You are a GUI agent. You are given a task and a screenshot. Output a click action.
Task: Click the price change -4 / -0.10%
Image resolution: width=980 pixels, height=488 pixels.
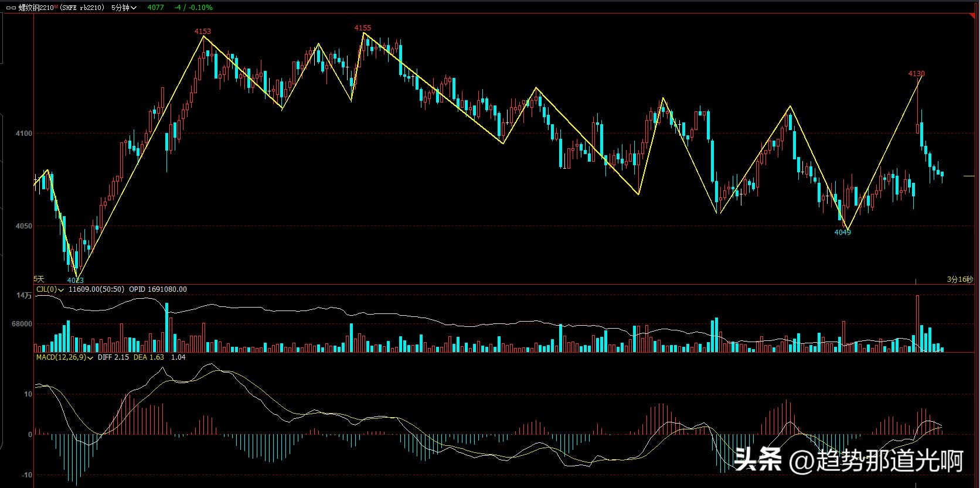tap(193, 8)
